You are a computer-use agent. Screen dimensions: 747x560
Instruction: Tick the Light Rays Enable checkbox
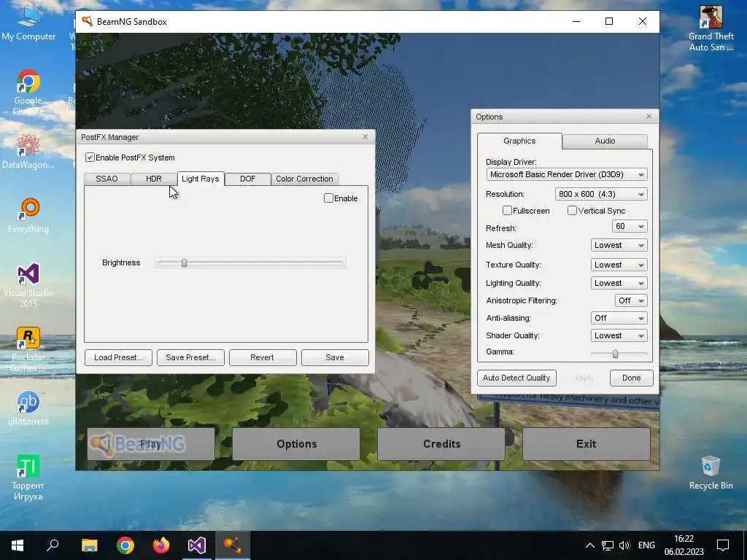point(328,198)
